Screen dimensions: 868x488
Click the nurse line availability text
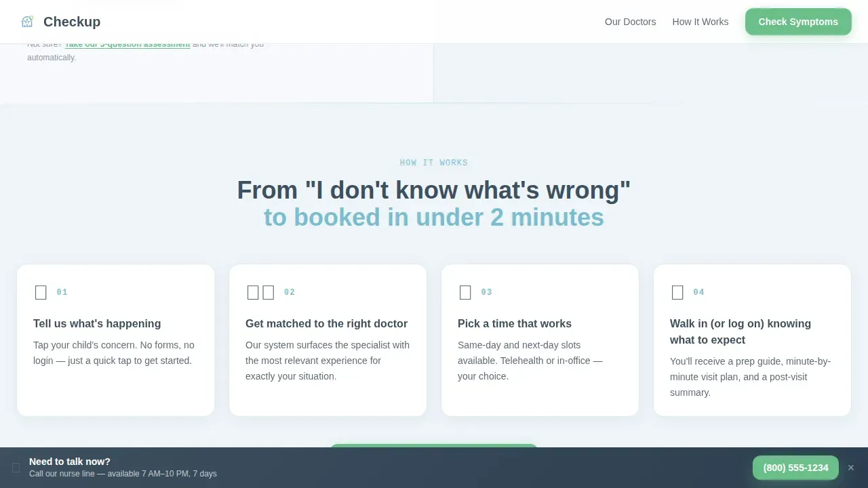pos(123,474)
